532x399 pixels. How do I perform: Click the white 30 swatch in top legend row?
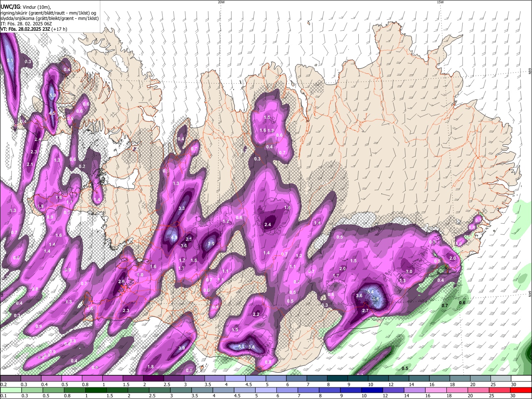point(521,379)
